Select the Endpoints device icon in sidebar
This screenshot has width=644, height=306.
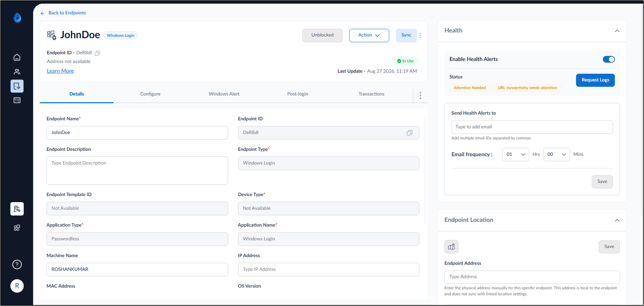17,86
